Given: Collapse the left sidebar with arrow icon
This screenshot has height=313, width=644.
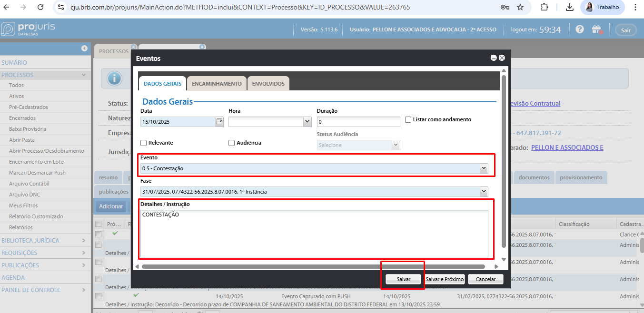Looking at the screenshot, I should click(84, 48).
